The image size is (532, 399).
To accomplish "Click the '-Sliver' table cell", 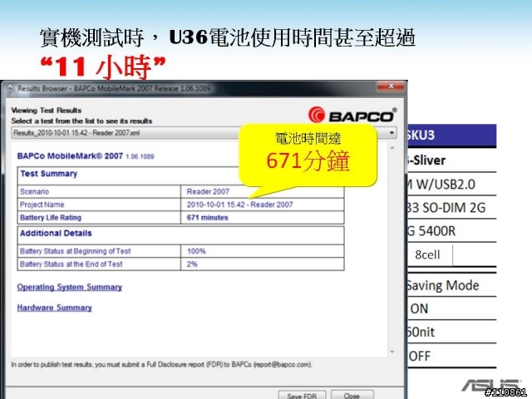I will 452,160.
